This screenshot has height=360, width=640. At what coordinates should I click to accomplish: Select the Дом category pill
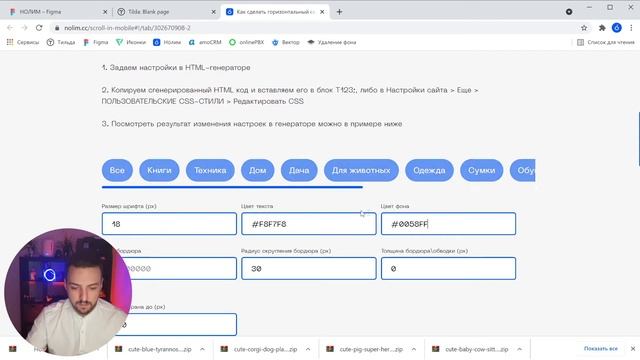point(258,170)
